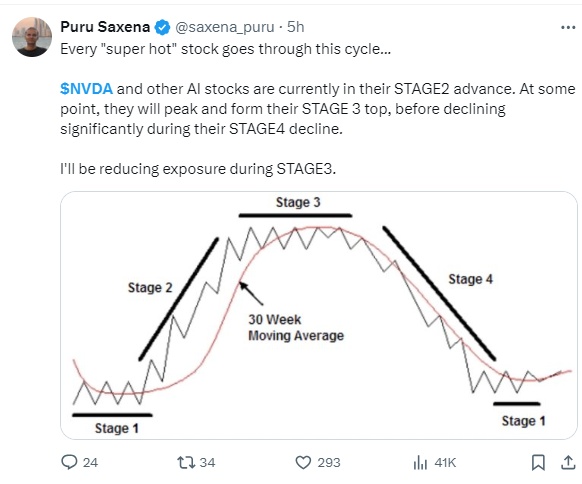Screen dimensions: 582x484
Task: Open Puru Saxena's profile avatar
Action: 32,37
